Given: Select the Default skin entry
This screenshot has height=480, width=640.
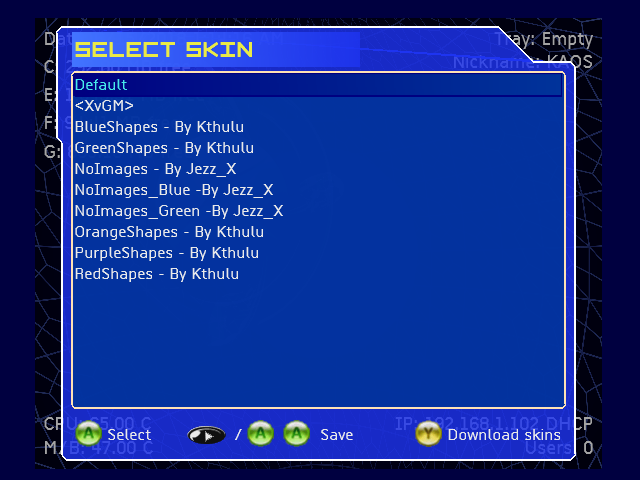Looking at the screenshot, I should [x=318, y=85].
